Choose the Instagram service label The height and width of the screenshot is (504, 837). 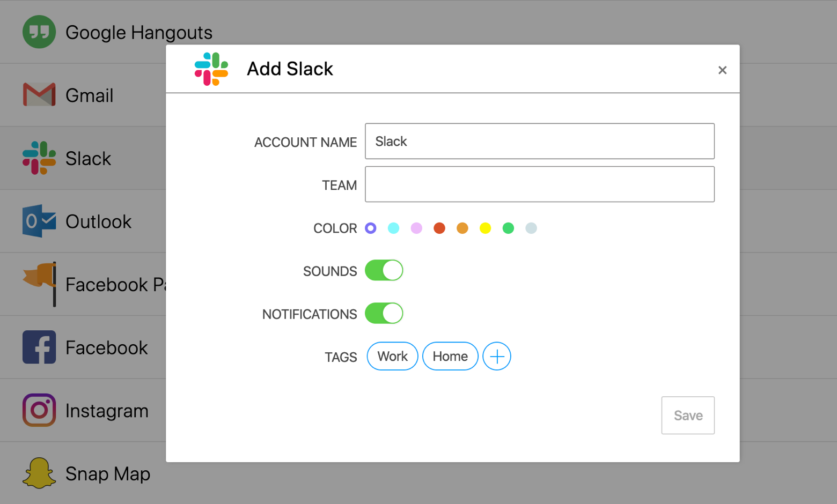click(107, 411)
